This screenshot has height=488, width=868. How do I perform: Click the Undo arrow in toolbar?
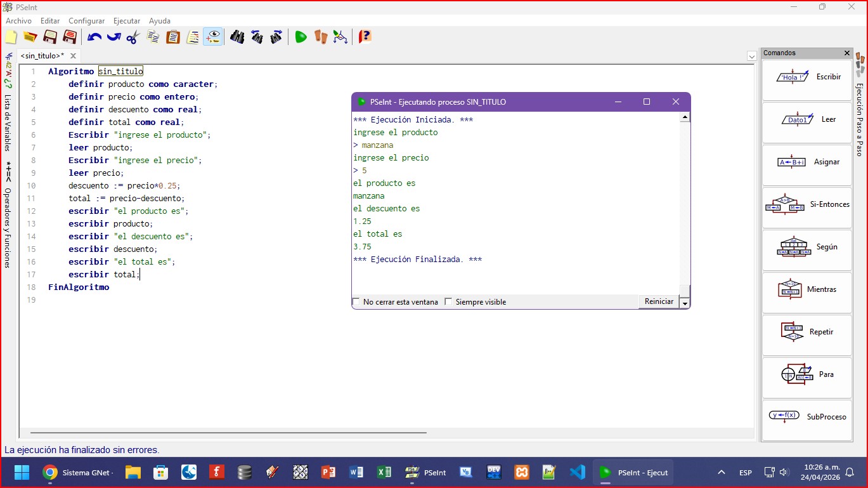94,37
